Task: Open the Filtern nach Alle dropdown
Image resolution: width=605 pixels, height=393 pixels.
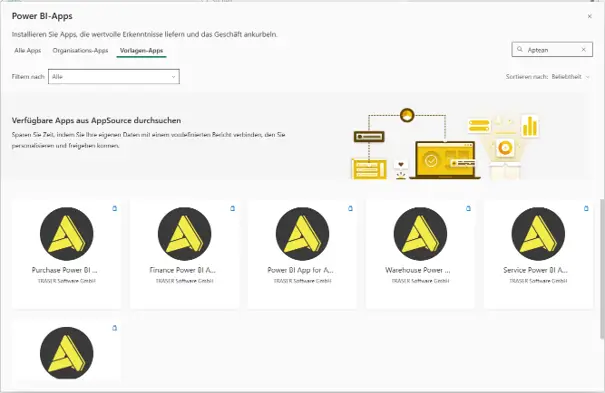Action: point(114,76)
